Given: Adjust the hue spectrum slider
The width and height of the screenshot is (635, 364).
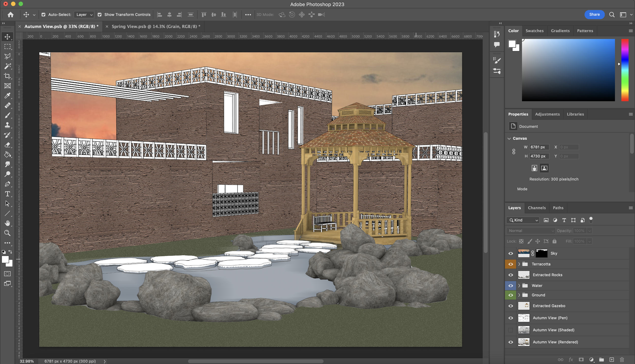Looking at the screenshot, I should 625,70.
